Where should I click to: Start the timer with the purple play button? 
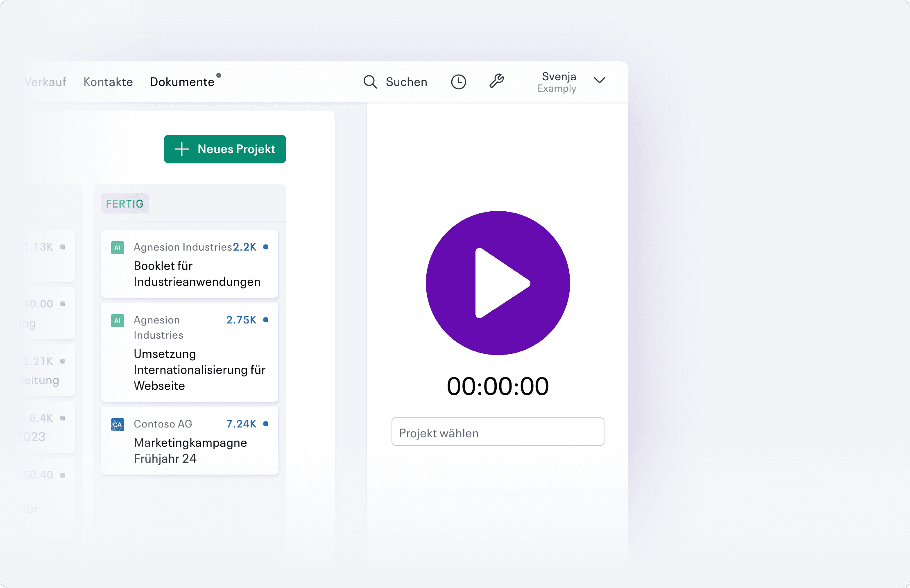tap(498, 283)
